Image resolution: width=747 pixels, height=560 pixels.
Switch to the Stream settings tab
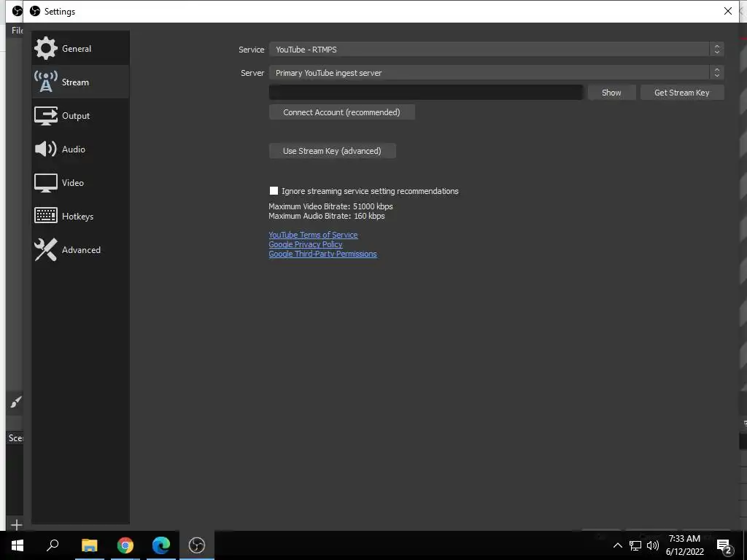[x=80, y=82]
